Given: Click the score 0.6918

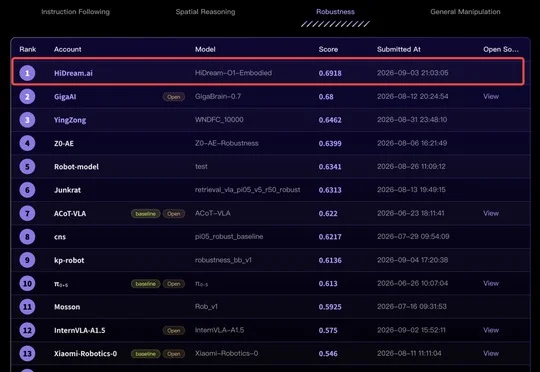Looking at the screenshot, I should point(330,73).
